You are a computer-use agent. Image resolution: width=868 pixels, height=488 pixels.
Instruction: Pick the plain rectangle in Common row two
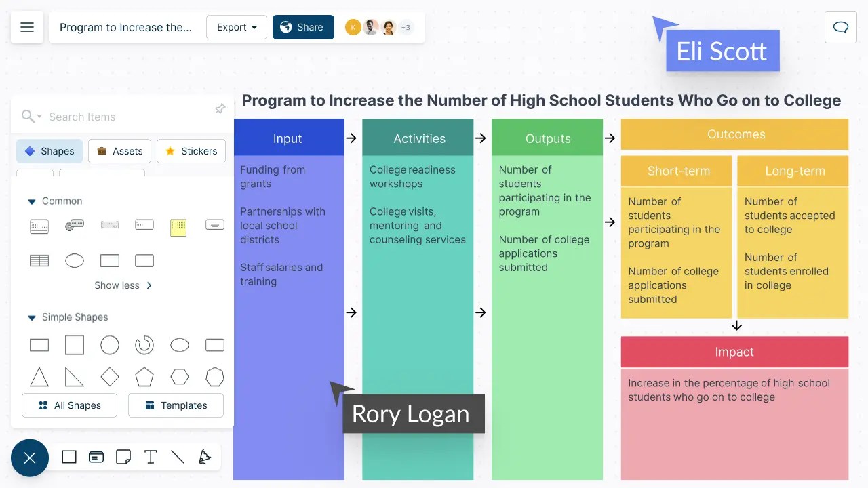coord(110,260)
